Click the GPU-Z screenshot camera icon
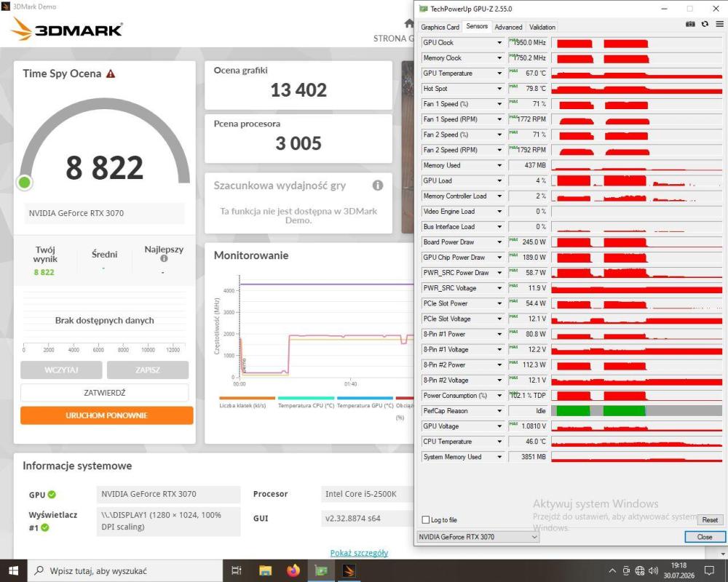Image resolution: width=728 pixels, height=582 pixels. [x=690, y=24]
